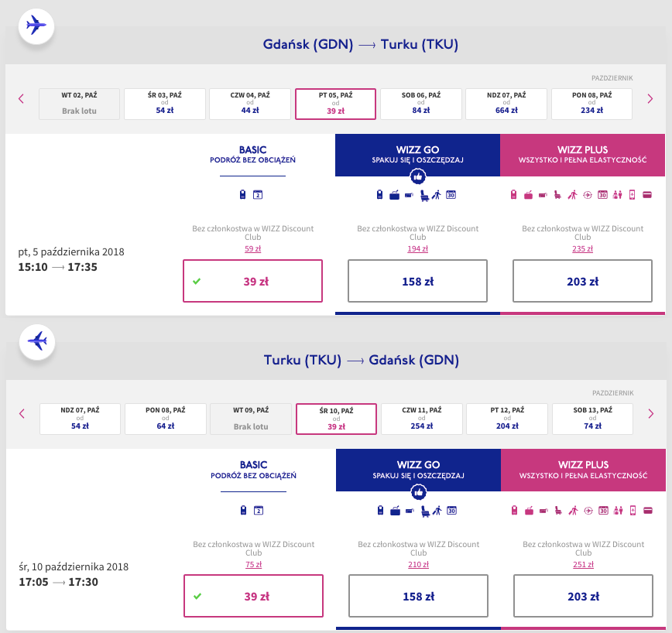
Task: Click WIZZ PLUS credit card icon, Turku–Gdańsk flight
Action: pos(648,511)
